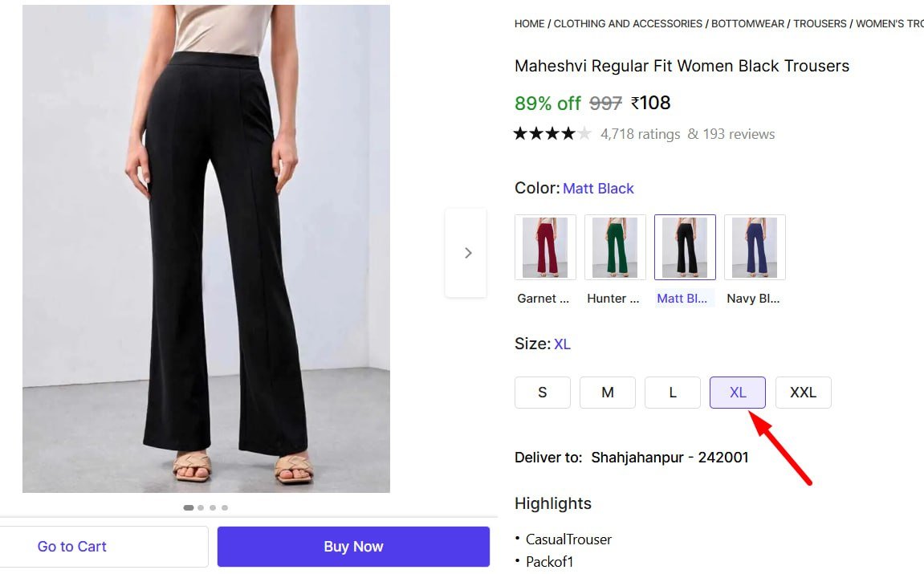Choose the Hunter green trouser color

[615, 247]
